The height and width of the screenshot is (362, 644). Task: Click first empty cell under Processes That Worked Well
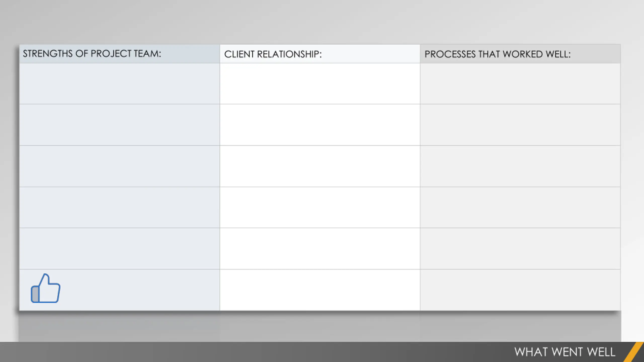pyautogui.click(x=520, y=84)
